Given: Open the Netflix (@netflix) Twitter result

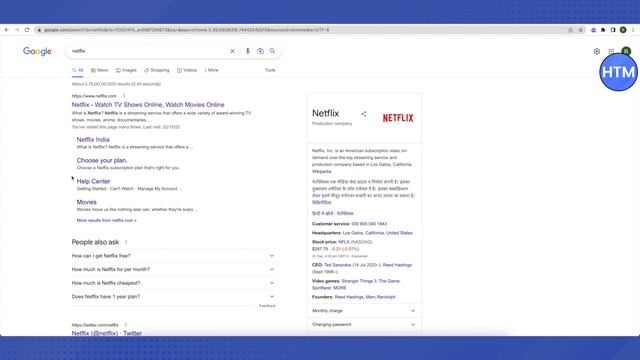Looking at the screenshot, I should pyautogui.click(x=107, y=333).
